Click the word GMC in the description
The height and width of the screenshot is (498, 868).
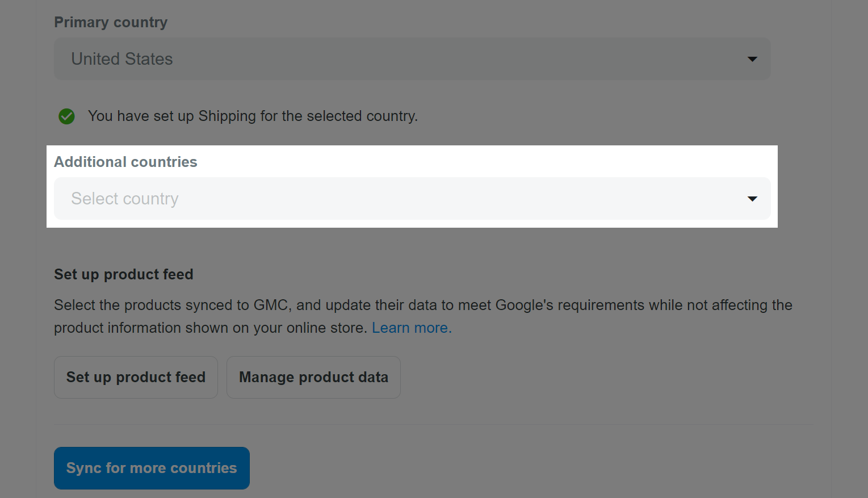[x=271, y=305]
